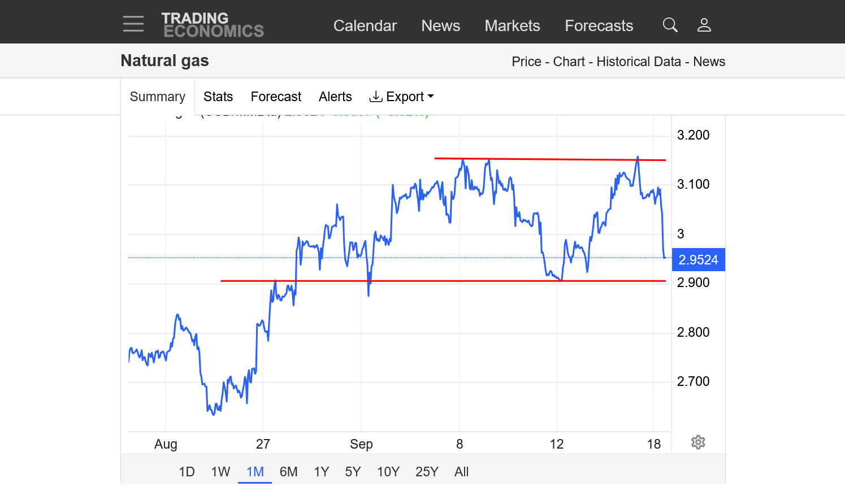Select the 1D time range
Screen dimensions: 845x504
pyautogui.click(x=187, y=472)
